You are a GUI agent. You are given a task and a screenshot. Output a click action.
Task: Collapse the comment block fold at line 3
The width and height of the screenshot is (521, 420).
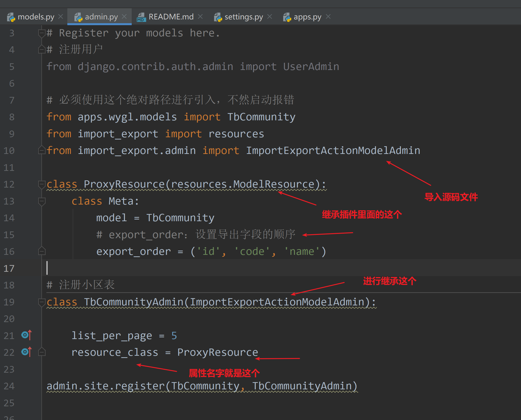pos(42,33)
